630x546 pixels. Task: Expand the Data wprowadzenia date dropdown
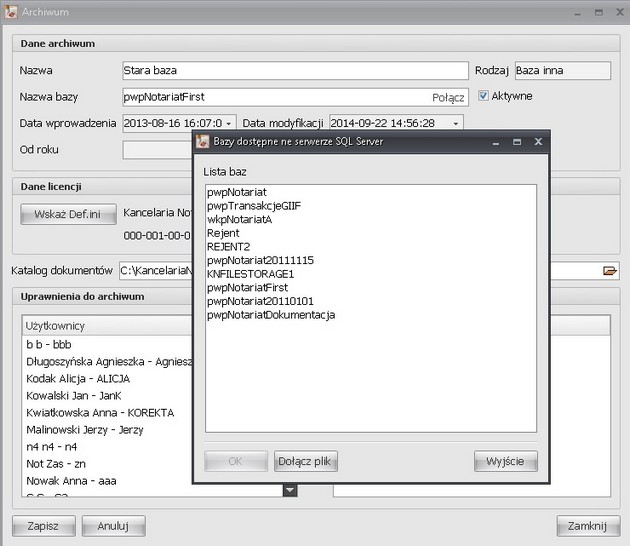[230, 123]
